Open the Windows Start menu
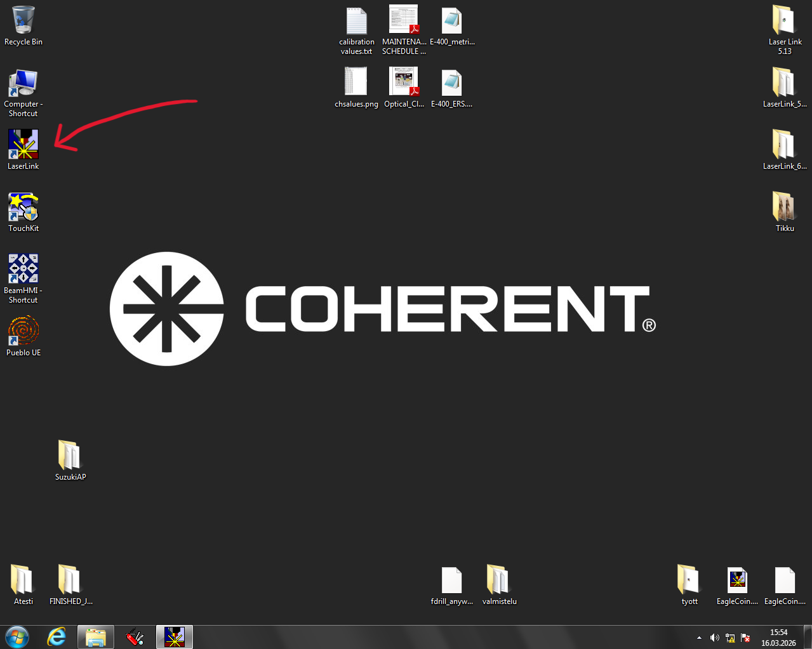Image resolution: width=812 pixels, height=649 pixels. (17, 637)
